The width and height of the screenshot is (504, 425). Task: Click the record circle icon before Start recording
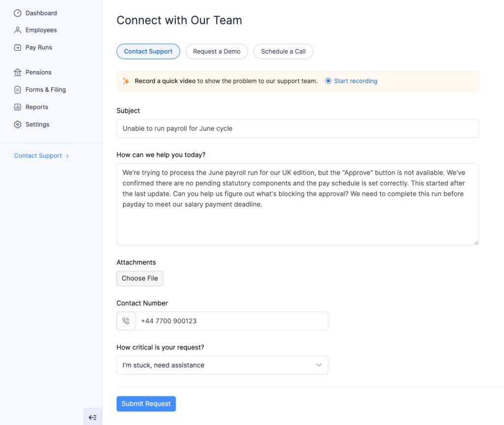click(328, 81)
